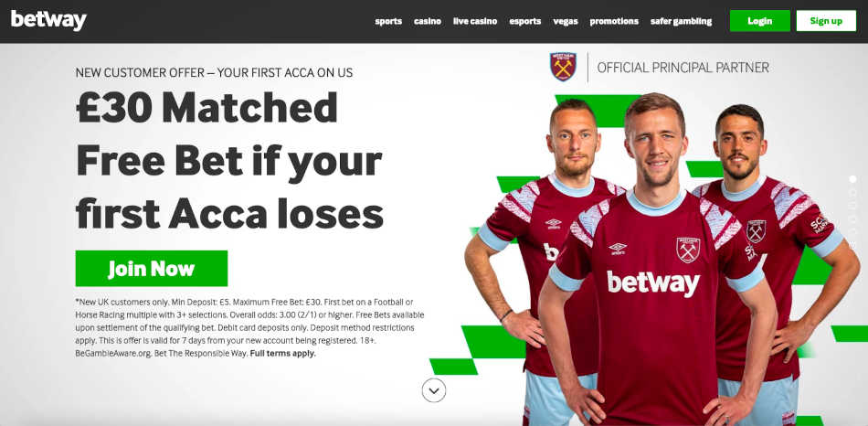Click the £30 Matched Free Bet headline
The width and height of the screenshot is (868, 426).
pyautogui.click(x=229, y=160)
